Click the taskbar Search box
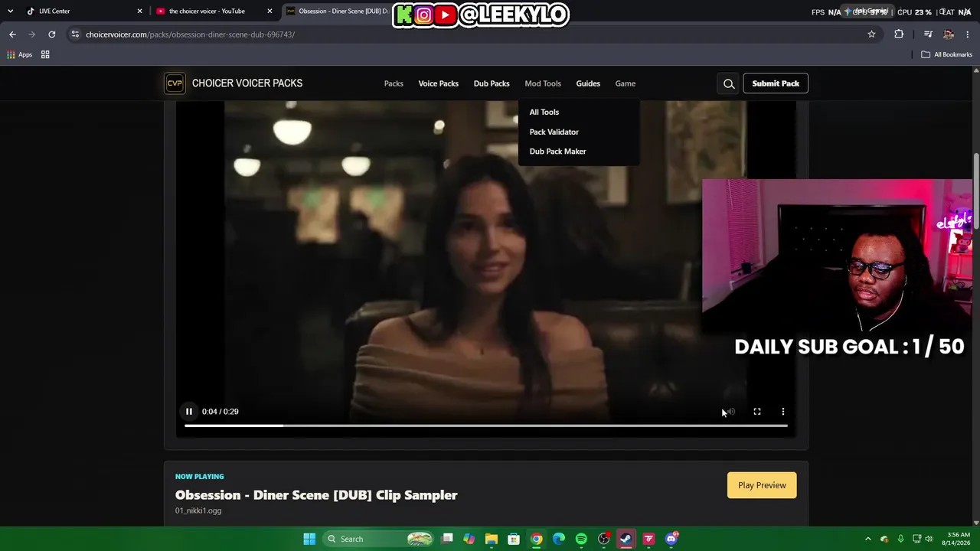This screenshot has width=980, height=551. pos(380,539)
